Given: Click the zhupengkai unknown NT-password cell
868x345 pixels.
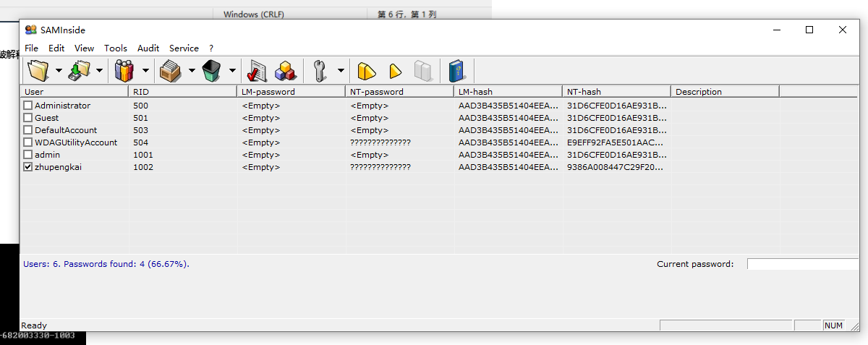Looking at the screenshot, I should tap(380, 167).
